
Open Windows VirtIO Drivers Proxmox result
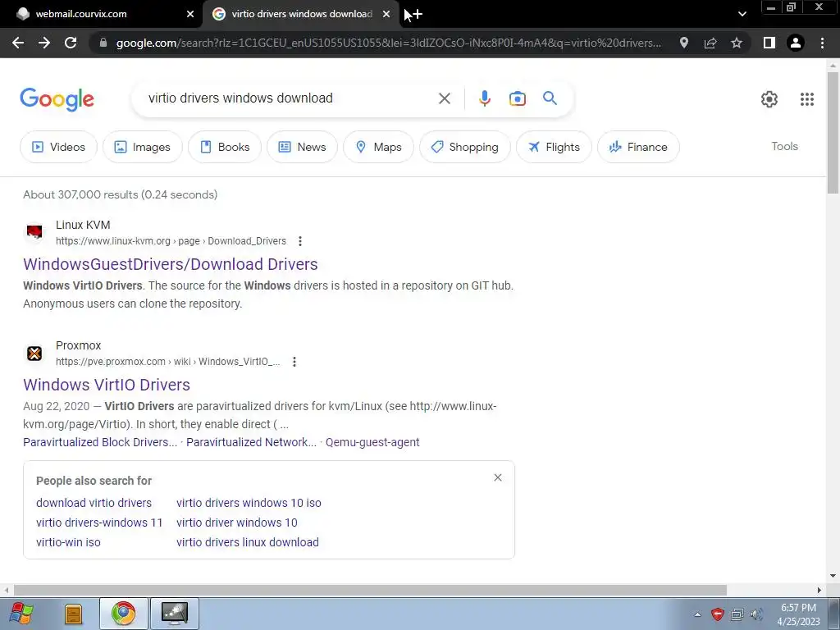pyautogui.click(x=107, y=385)
